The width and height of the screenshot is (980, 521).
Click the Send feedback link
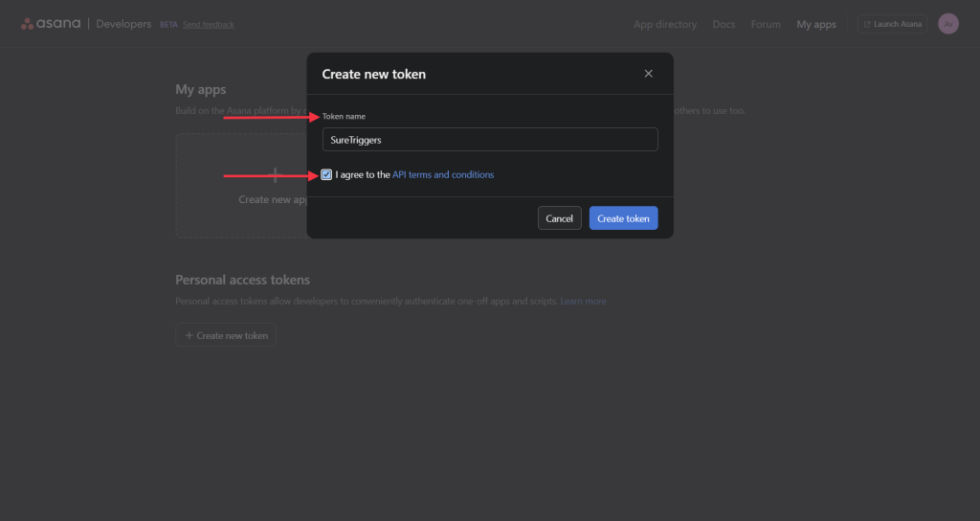pos(209,25)
